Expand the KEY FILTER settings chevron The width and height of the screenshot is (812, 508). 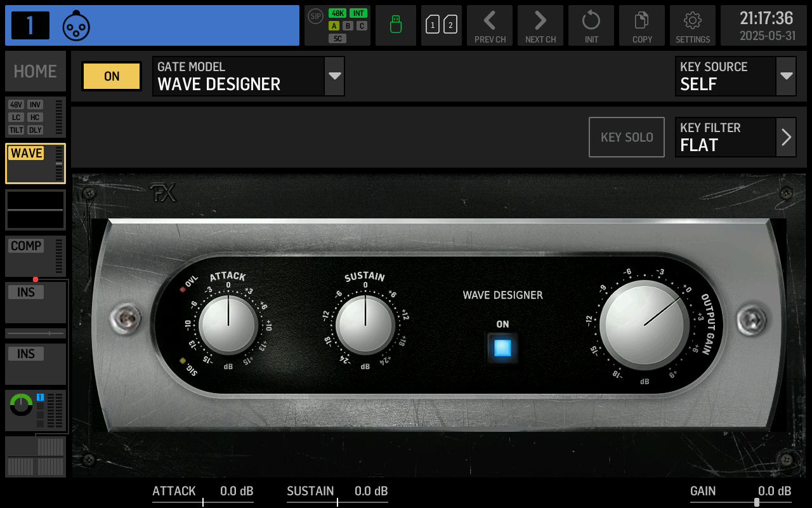tap(787, 137)
